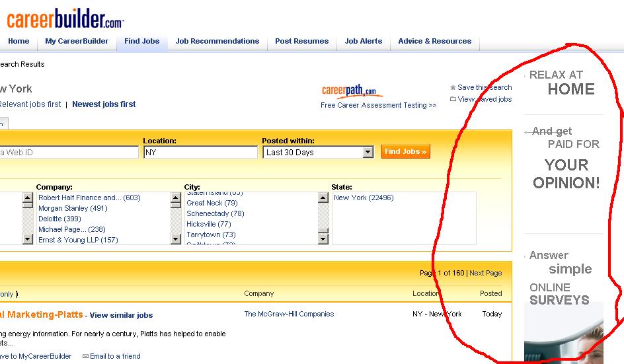The width and height of the screenshot is (624, 364).
Task: Click down arrow of State list's left scrollbar
Action: pos(323,239)
